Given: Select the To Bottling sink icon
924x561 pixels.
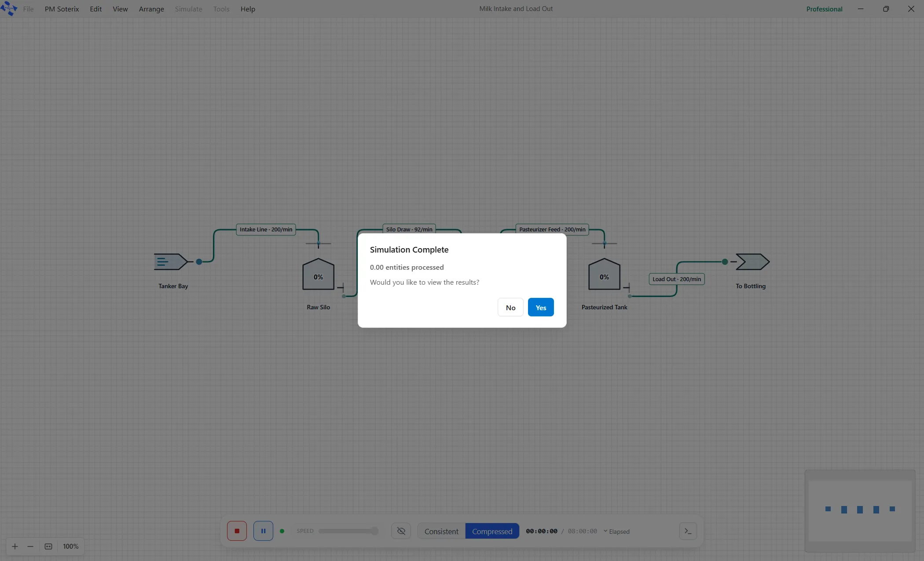Looking at the screenshot, I should pyautogui.click(x=753, y=262).
